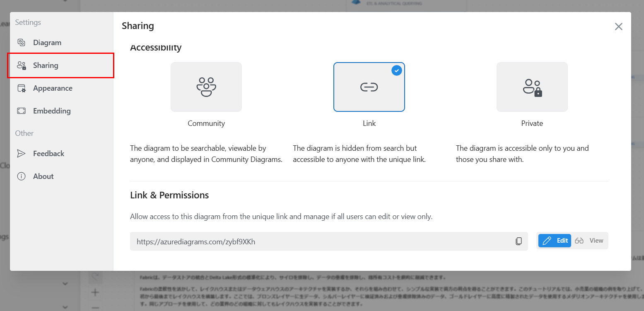Expand the chevron nearest the zoom-in plus button
This screenshot has height=311, width=644.
tap(65, 284)
